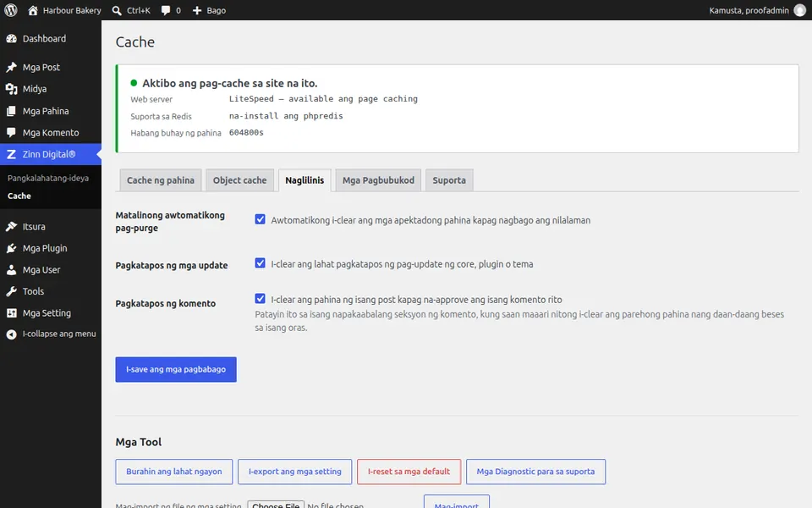Click the Dashboard gauge icon
This screenshot has width=812, height=508.
click(x=11, y=39)
